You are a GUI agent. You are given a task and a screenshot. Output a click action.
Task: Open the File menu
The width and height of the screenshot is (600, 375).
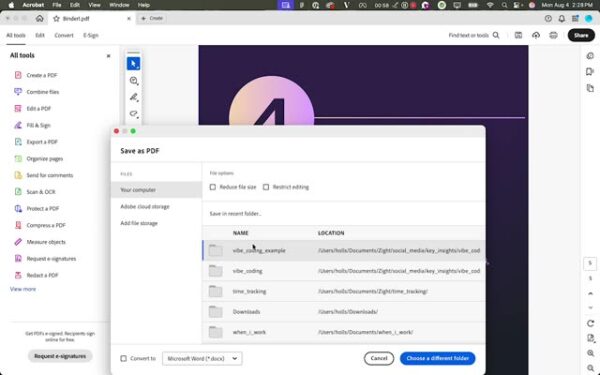click(57, 5)
